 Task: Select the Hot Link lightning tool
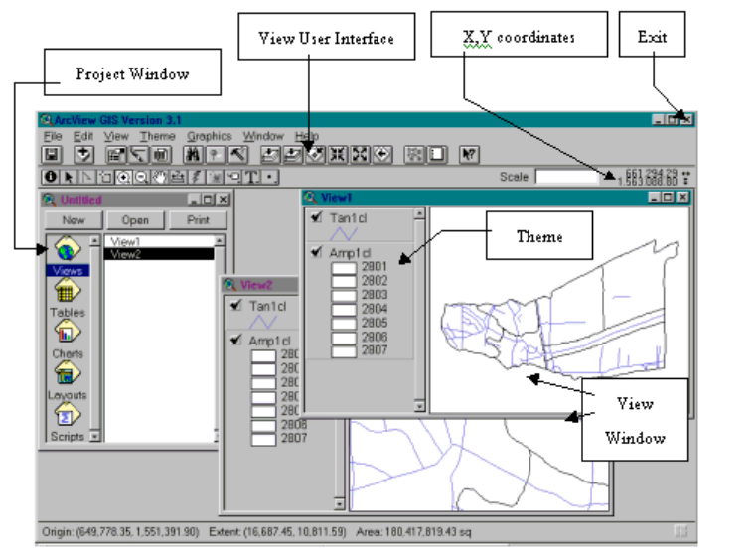[x=197, y=178]
